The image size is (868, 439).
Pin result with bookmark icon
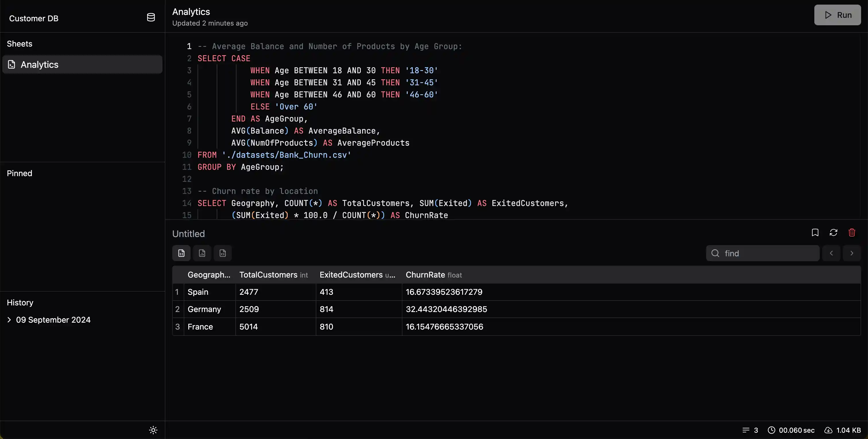coord(815,233)
